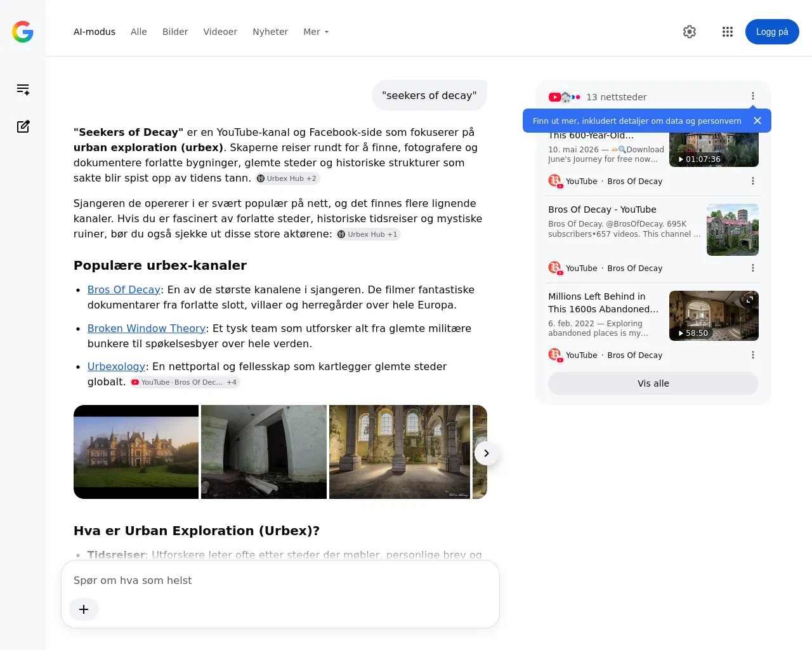Screen dimensions: 812x650
Task: Click the Hva er Urban Exploration (Urbex)? heading
Action: tap(197, 531)
